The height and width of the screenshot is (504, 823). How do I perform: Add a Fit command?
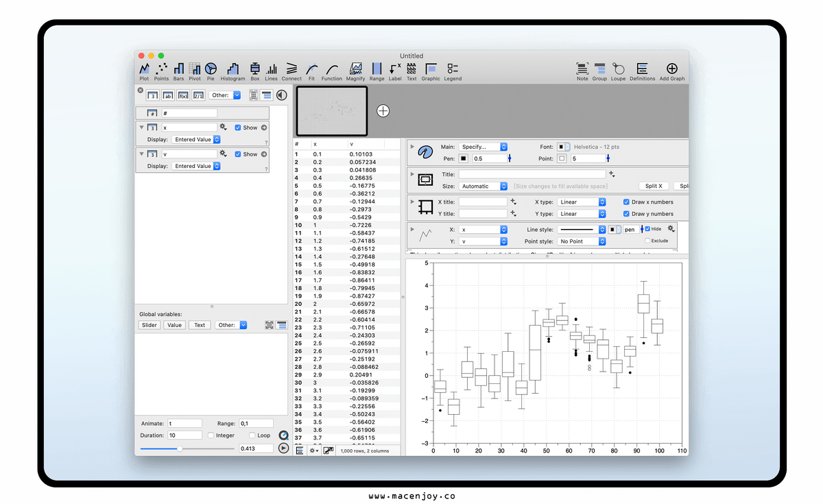click(311, 71)
